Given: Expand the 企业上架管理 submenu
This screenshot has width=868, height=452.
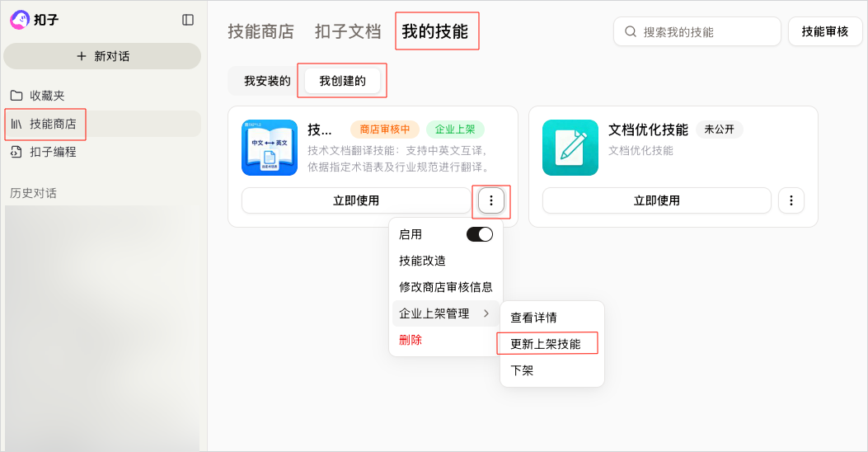Looking at the screenshot, I should pyautogui.click(x=446, y=313).
